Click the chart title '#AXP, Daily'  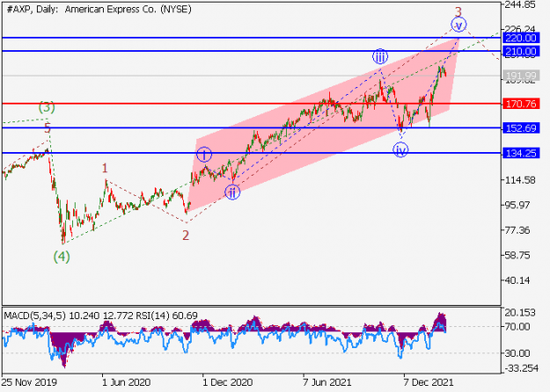(x=33, y=10)
